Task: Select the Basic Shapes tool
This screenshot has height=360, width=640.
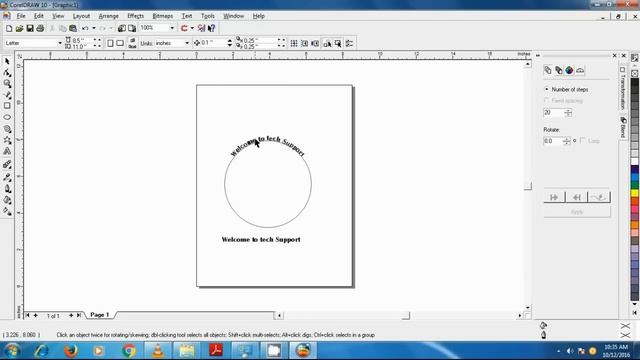Action: point(7,140)
